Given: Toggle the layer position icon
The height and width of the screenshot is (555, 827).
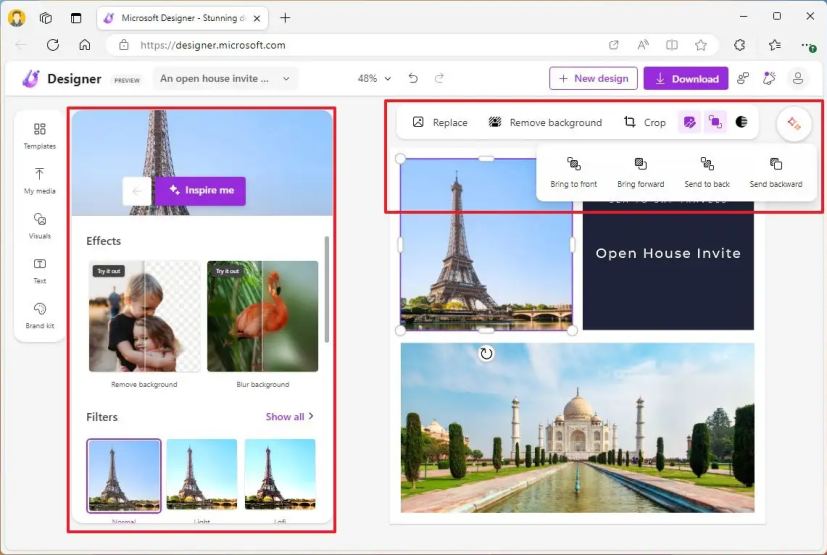Looking at the screenshot, I should pos(715,122).
